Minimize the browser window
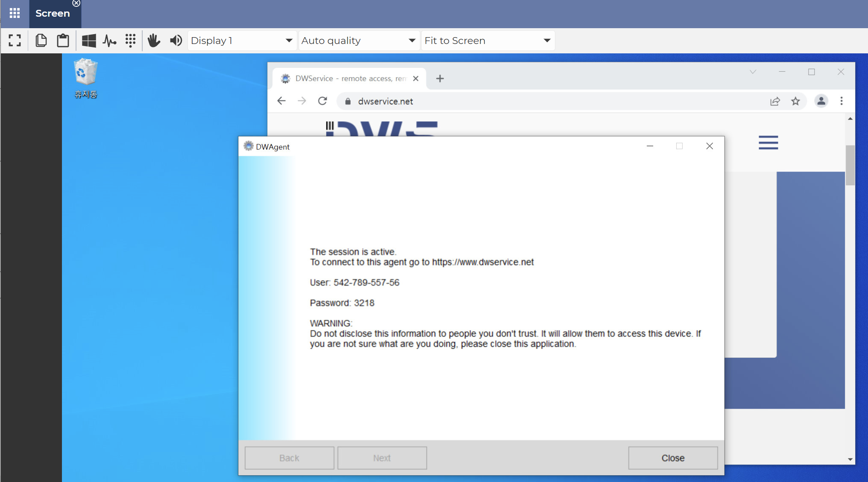Screen dimensions: 868x482 [x=782, y=72]
